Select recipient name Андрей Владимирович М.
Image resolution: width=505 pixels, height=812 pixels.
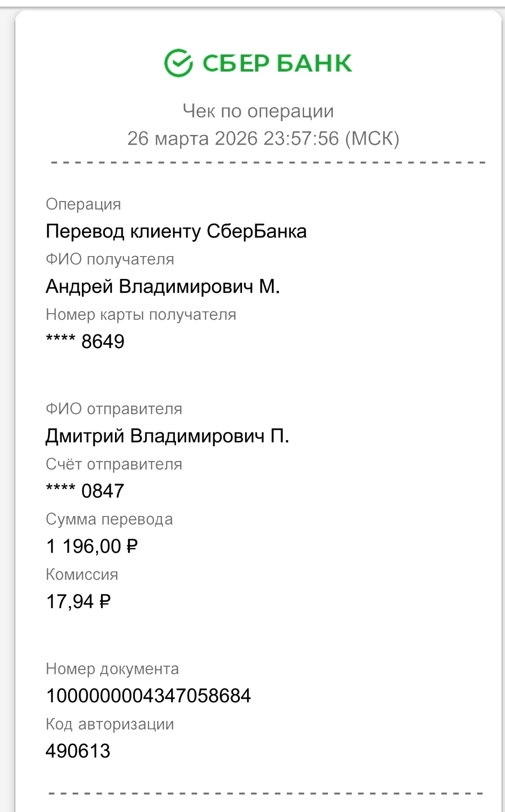coord(163,287)
